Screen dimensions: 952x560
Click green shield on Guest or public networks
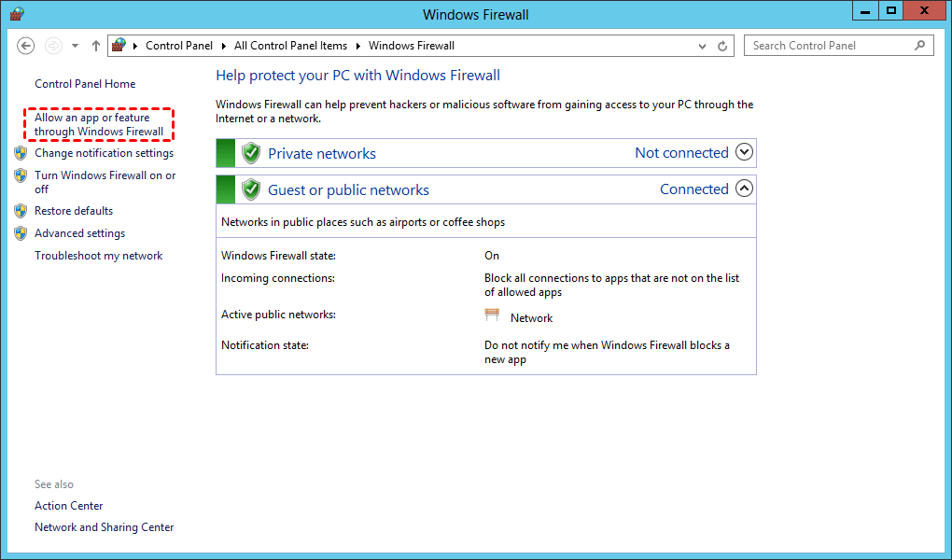tap(251, 189)
